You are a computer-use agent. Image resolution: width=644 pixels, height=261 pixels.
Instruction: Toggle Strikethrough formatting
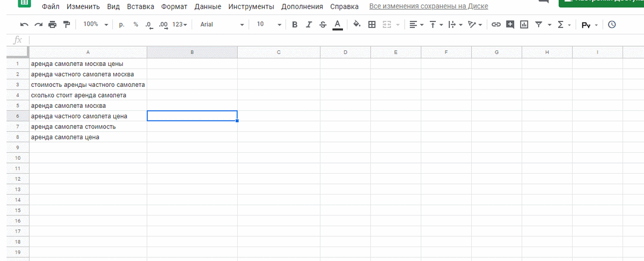point(323,25)
